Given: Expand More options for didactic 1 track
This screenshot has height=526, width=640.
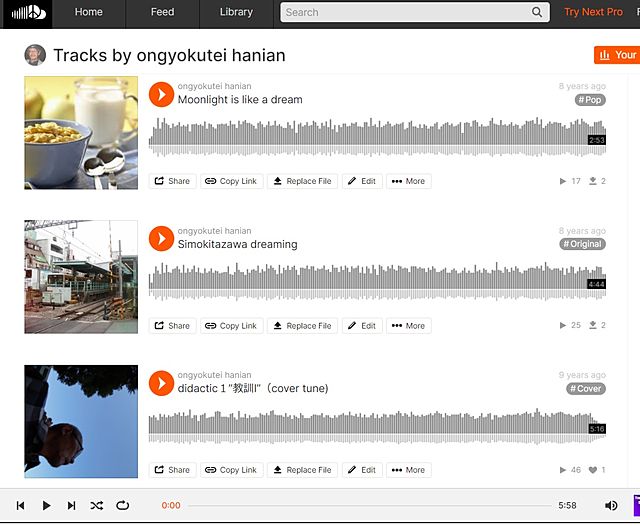Looking at the screenshot, I should [x=408, y=469].
